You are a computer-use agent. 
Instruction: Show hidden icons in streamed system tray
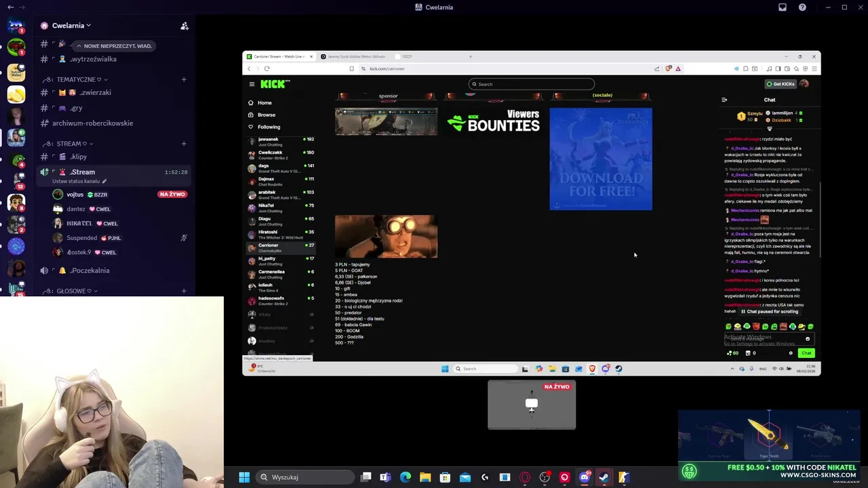[x=732, y=369]
